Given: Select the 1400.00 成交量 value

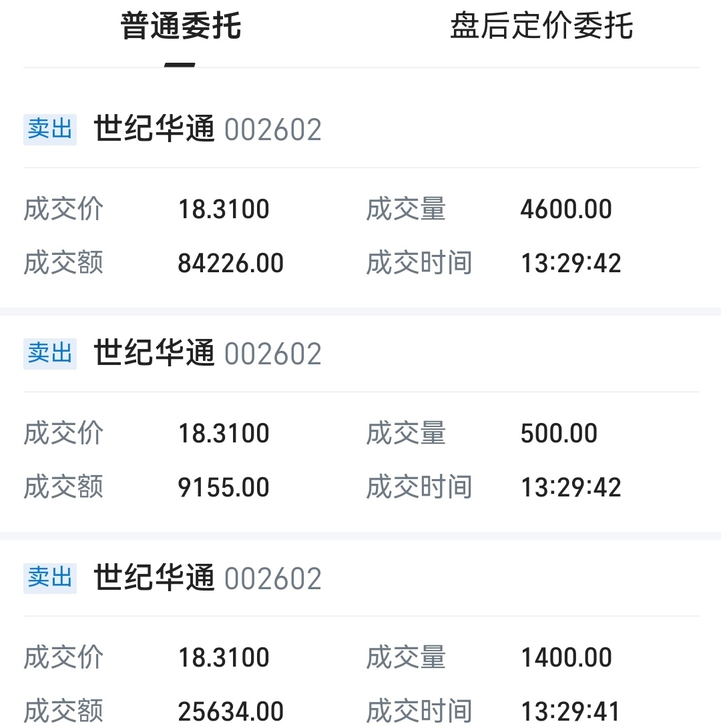Looking at the screenshot, I should 565,658.
